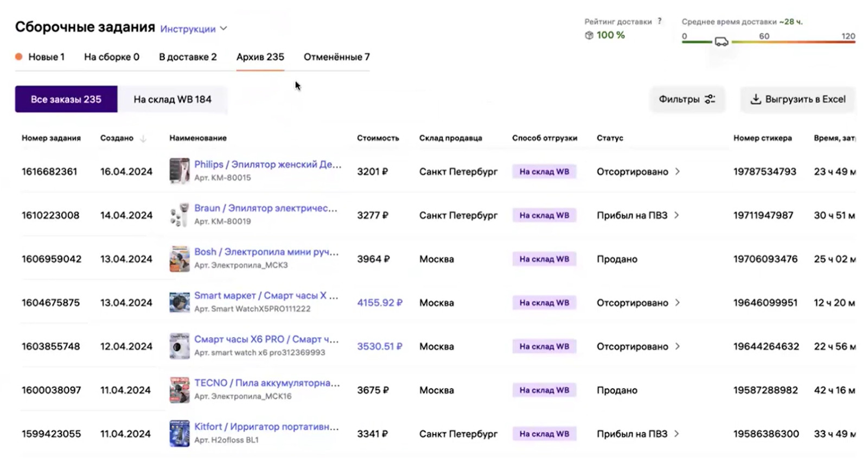This screenshot has height=458, width=868.
Task: Select the На склад WB 184 filter
Action: click(173, 99)
